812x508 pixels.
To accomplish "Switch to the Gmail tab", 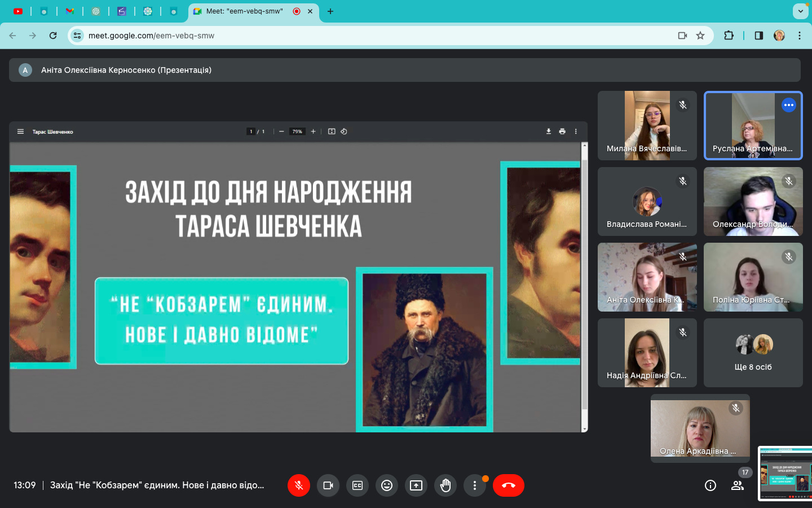I will (x=70, y=11).
